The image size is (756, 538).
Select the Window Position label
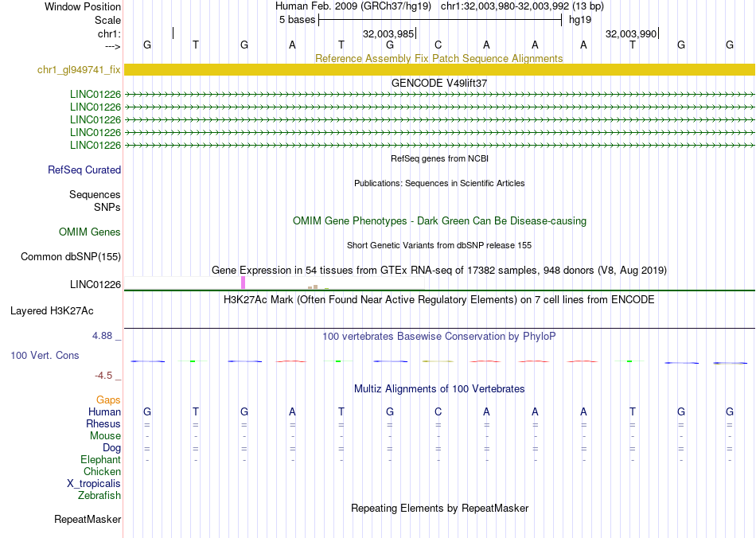pyautogui.click(x=83, y=6)
